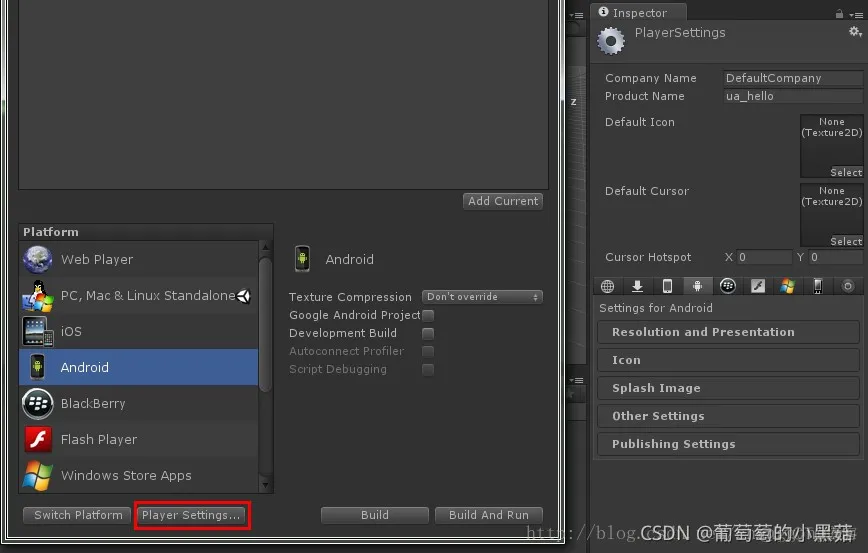Toggle Script Debugging checkbox
Viewport: 868px width, 553px height.
pyautogui.click(x=428, y=369)
